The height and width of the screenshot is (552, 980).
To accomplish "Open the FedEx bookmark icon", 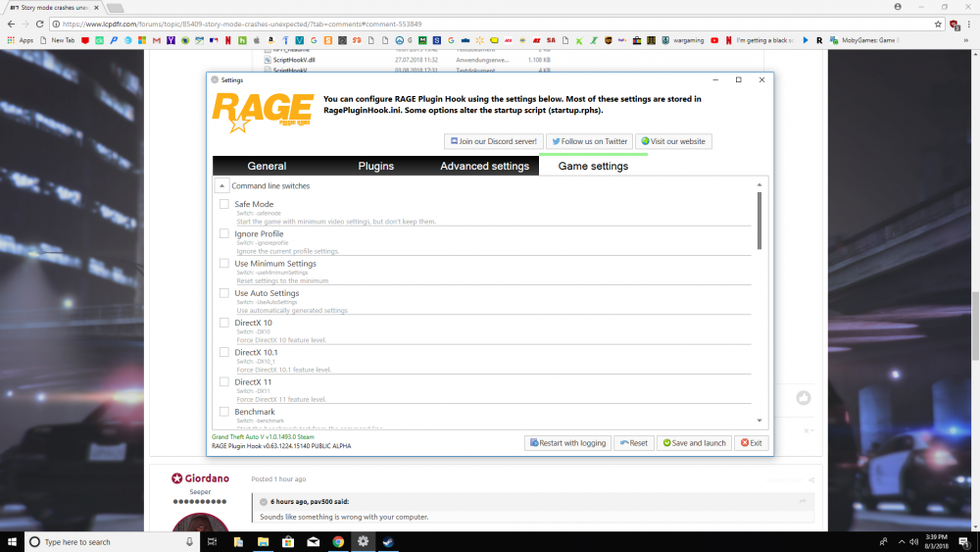I will 622,40.
